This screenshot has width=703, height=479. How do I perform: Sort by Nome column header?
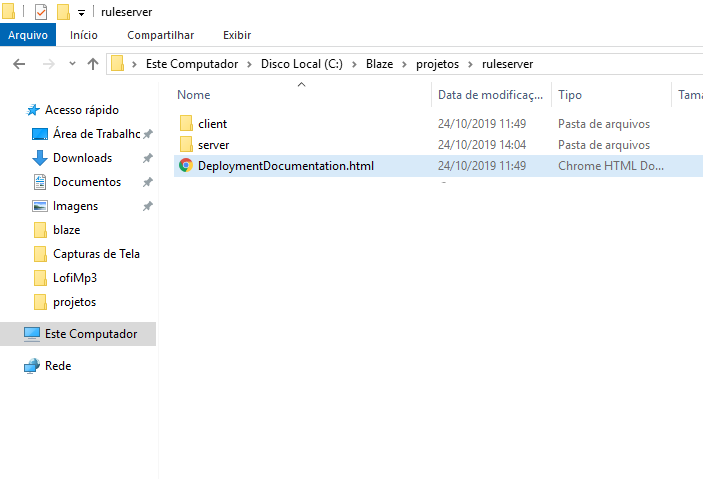coord(194,95)
